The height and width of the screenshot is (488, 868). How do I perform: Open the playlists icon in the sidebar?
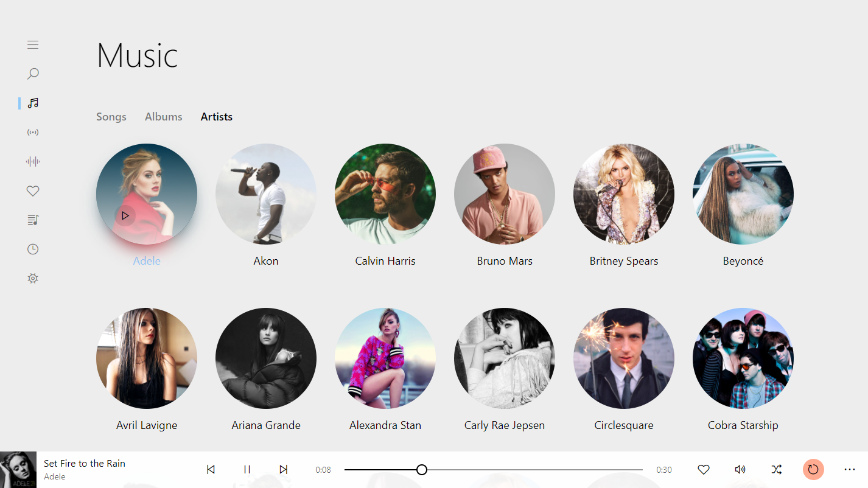[33, 220]
